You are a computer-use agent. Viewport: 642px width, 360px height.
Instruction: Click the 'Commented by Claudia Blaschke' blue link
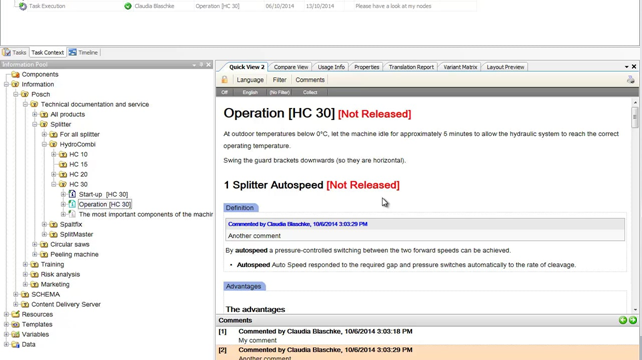298,224
